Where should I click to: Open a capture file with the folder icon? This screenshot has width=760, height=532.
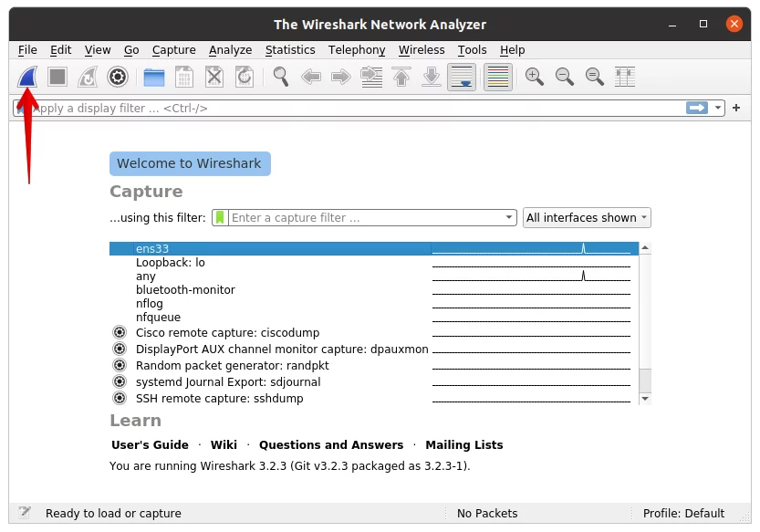[154, 78]
